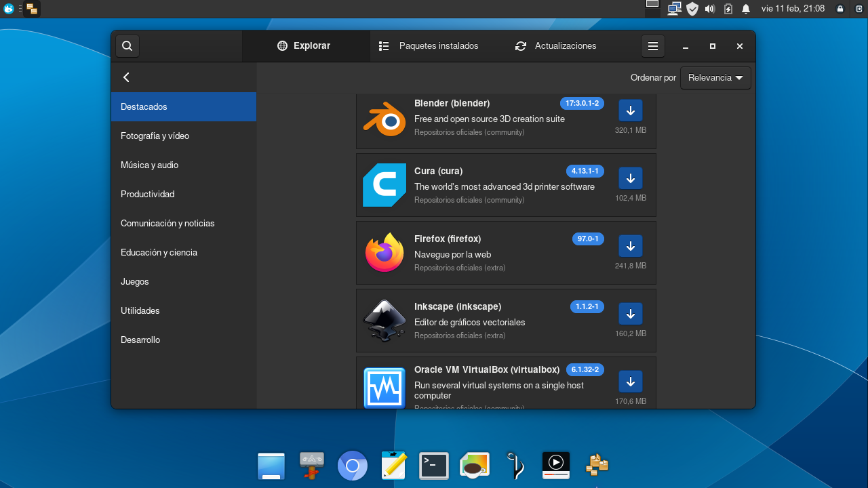868x488 pixels.
Task: Click the package manager dock icon
Action: click(x=597, y=466)
